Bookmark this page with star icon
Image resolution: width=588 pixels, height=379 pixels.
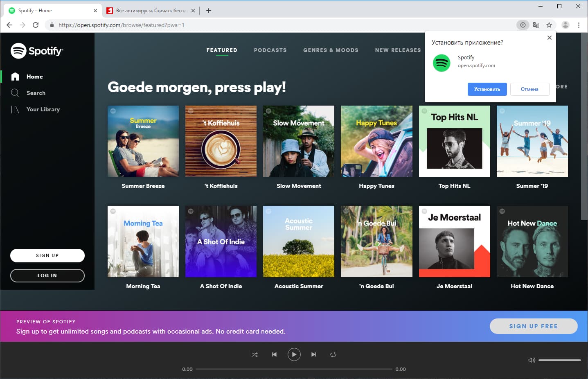(549, 25)
